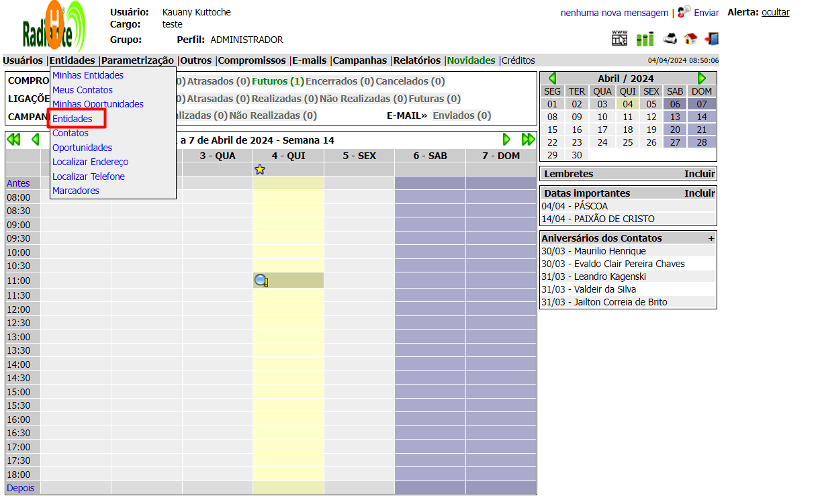Click the www table icon in the header
Screen dimensions: 820x504
coord(619,39)
